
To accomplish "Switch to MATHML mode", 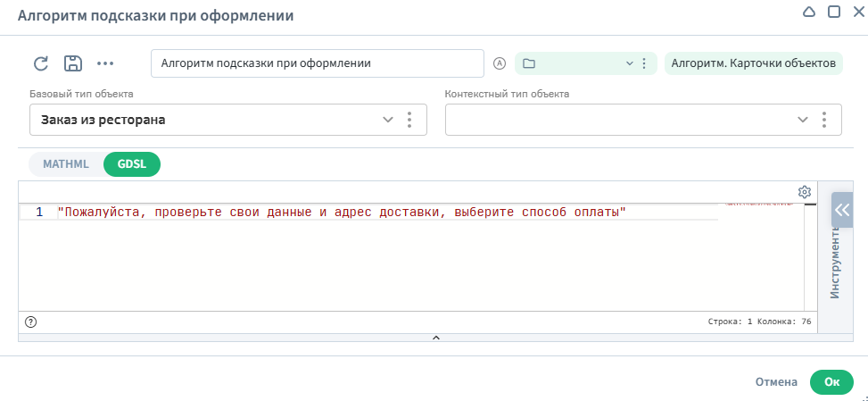I will point(67,164).
